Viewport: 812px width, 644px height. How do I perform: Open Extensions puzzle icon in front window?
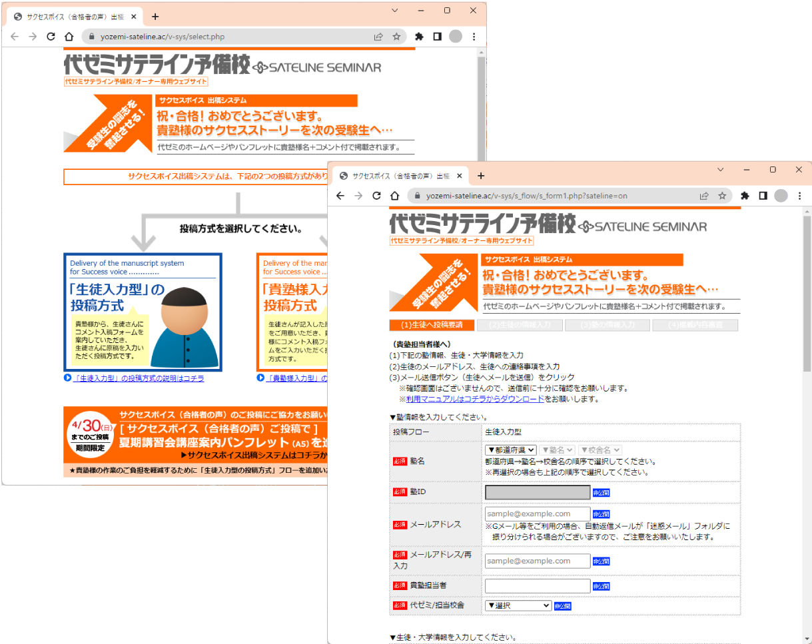click(x=745, y=196)
